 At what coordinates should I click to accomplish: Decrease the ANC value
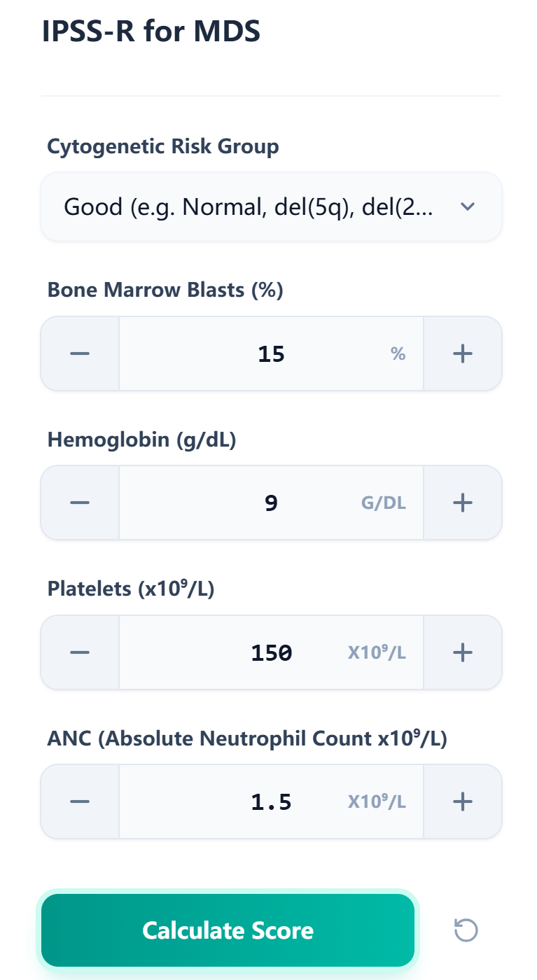(79, 801)
